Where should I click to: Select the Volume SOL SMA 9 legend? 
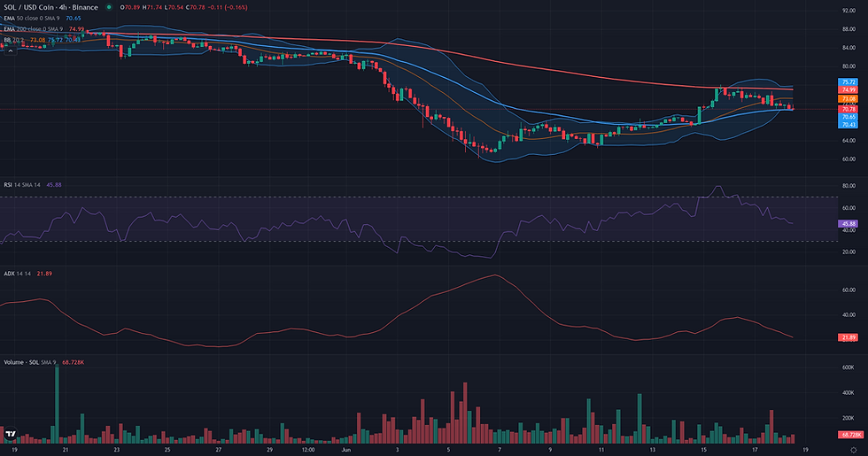pyautogui.click(x=30, y=362)
